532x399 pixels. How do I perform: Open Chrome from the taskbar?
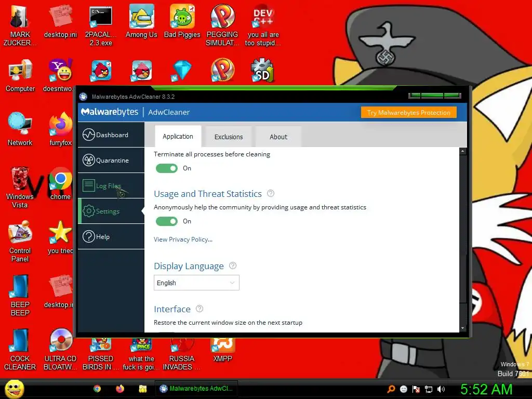(97, 389)
